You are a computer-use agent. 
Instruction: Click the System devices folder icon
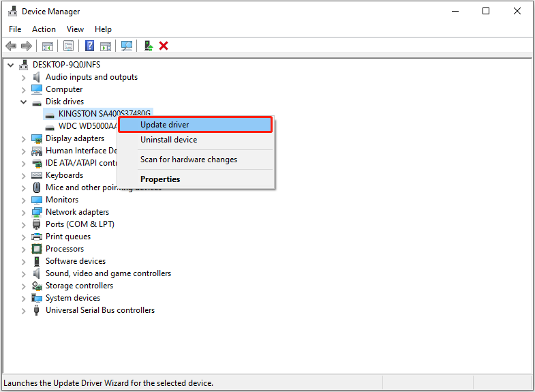tap(37, 298)
